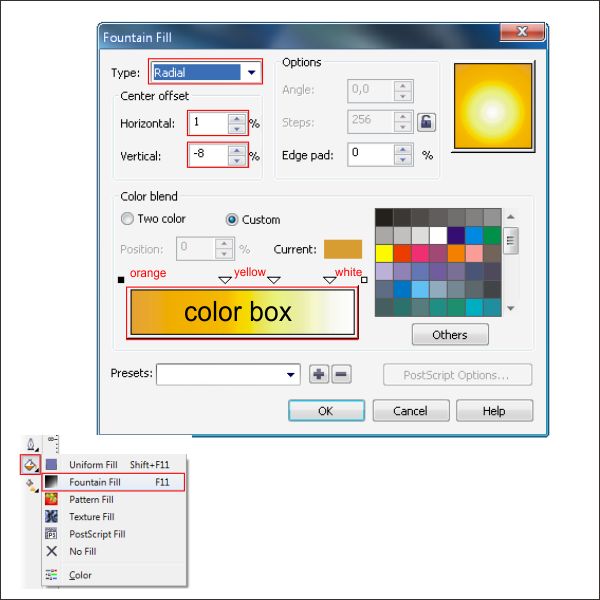Select the Custom radio button
The width and height of the screenshot is (600, 600).
[x=232, y=220]
